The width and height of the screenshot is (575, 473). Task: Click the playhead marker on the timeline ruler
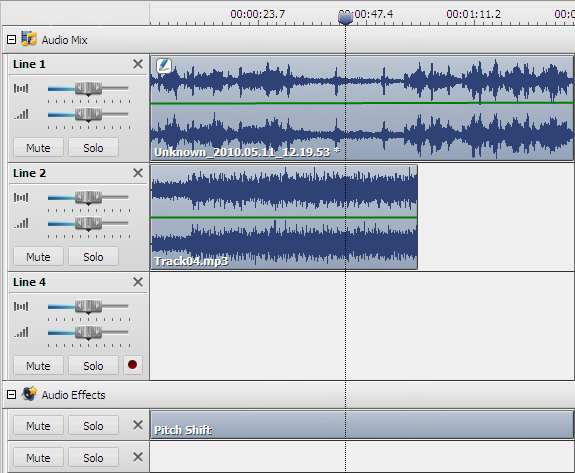345,18
